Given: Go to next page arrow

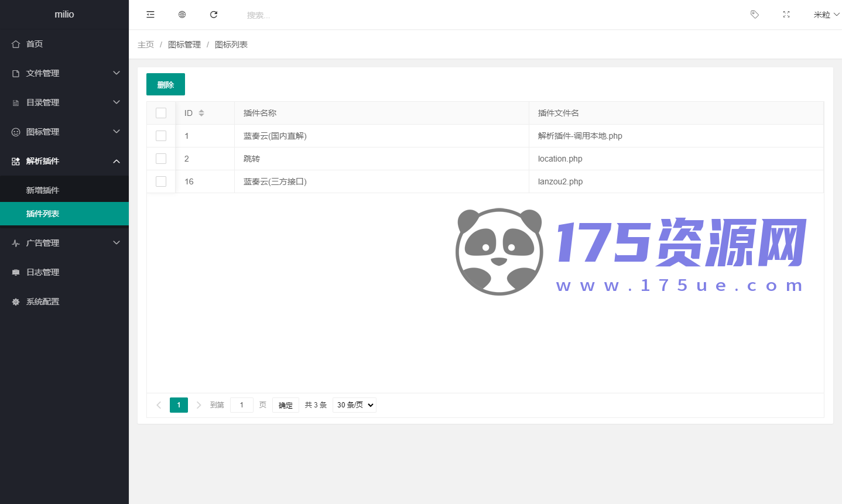Looking at the screenshot, I should coord(198,405).
